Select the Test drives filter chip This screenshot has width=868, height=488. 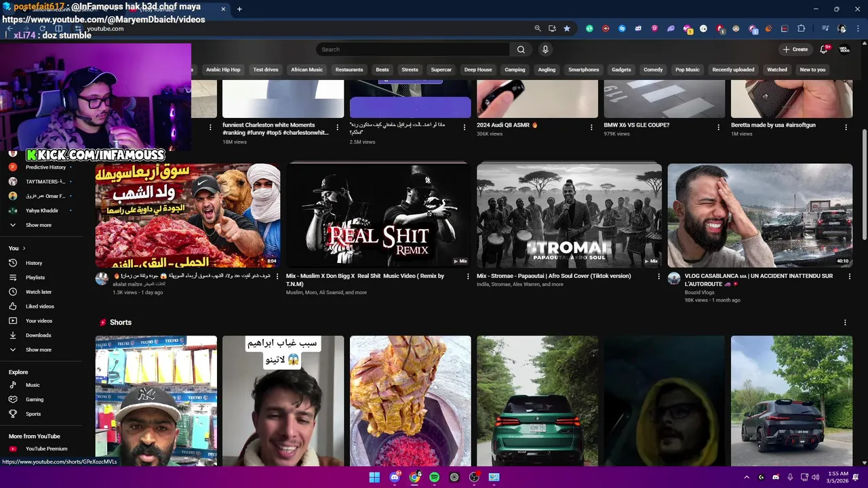coord(266,70)
